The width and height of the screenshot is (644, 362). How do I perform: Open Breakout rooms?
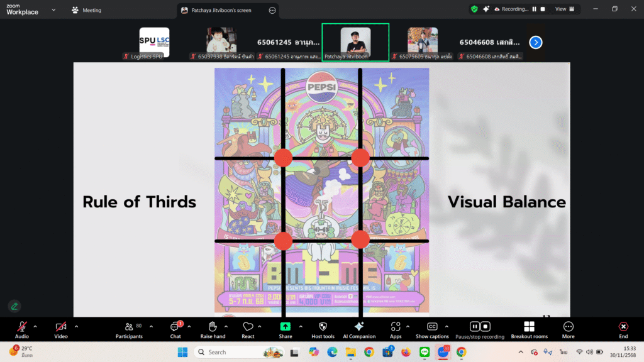pyautogui.click(x=529, y=327)
